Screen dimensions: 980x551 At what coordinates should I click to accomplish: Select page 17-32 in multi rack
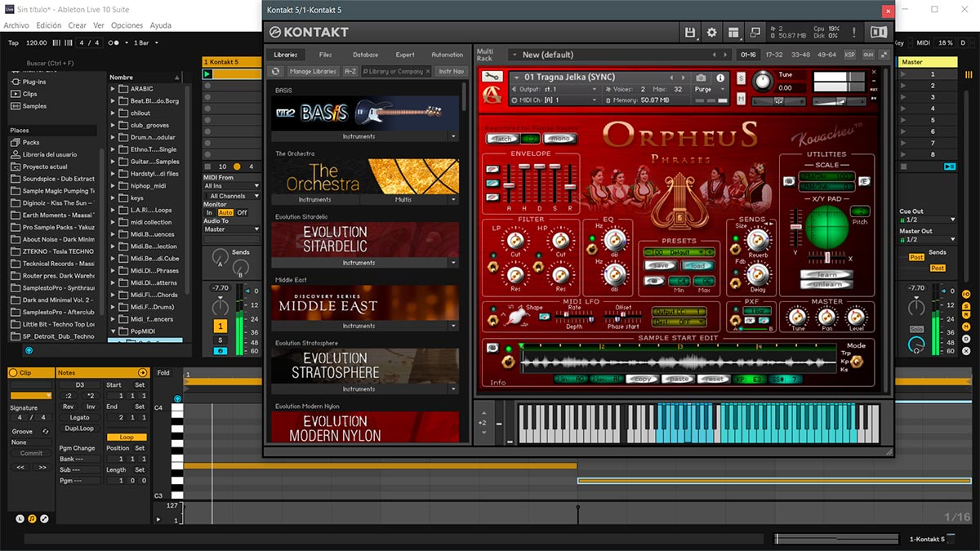click(774, 55)
